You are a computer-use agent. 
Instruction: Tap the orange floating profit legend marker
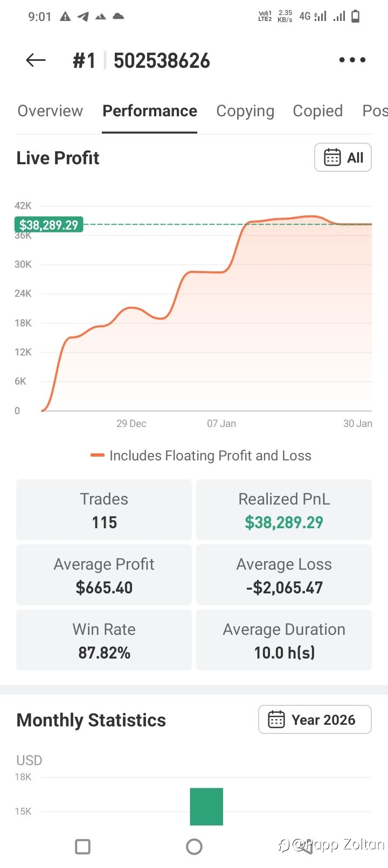[x=98, y=456]
